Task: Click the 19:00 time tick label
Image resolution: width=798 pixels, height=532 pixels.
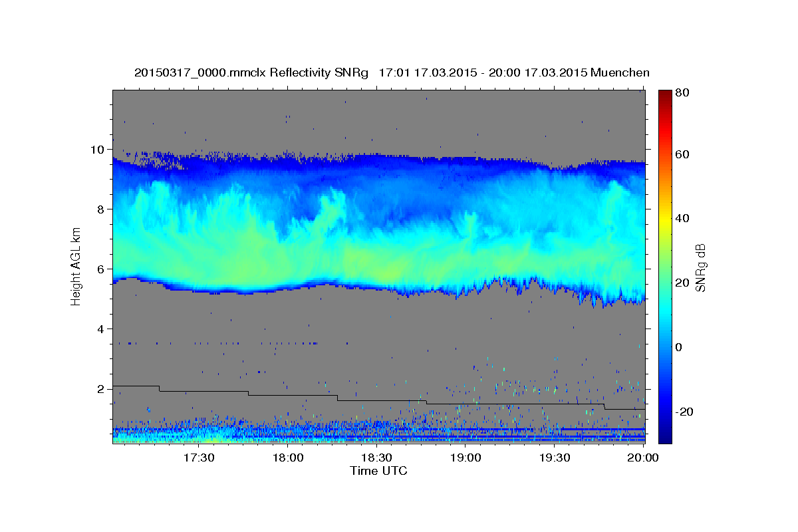Action: click(465, 458)
